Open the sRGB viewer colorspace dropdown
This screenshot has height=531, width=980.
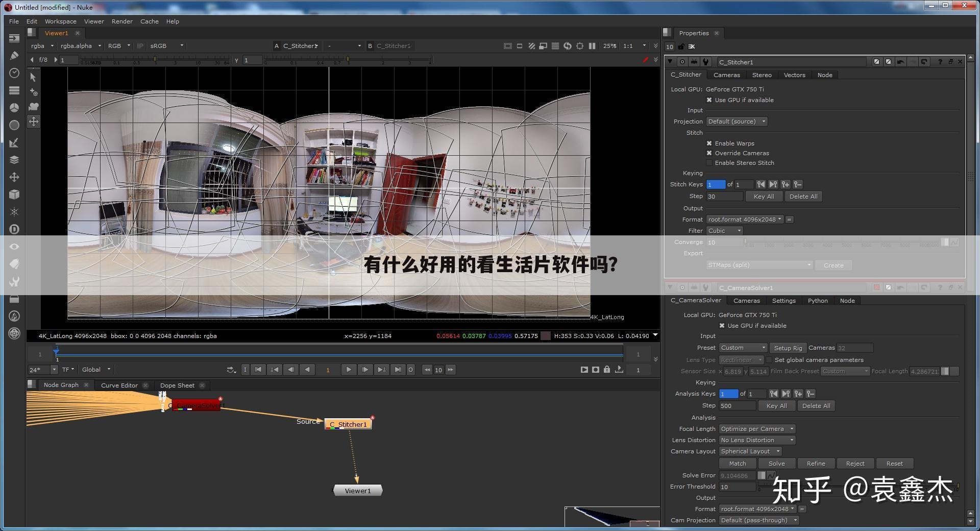point(166,46)
